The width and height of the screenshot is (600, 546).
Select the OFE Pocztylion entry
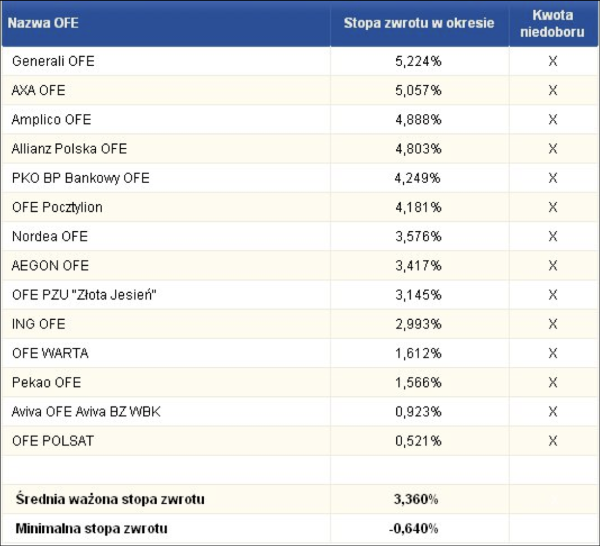pyautogui.click(x=57, y=207)
